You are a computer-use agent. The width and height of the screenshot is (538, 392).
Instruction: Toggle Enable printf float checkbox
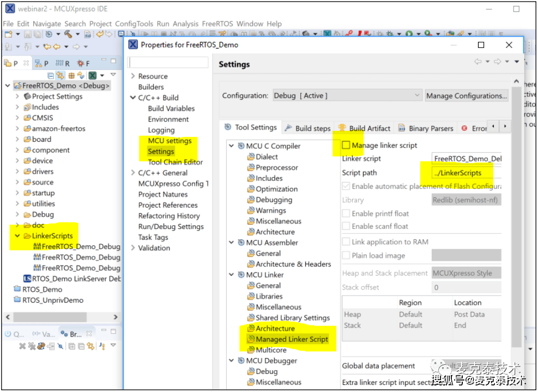[346, 214]
